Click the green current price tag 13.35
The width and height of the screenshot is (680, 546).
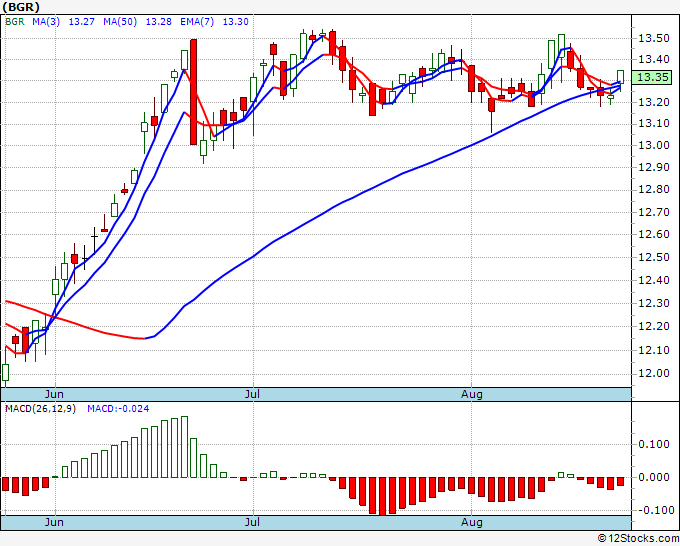(652, 78)
